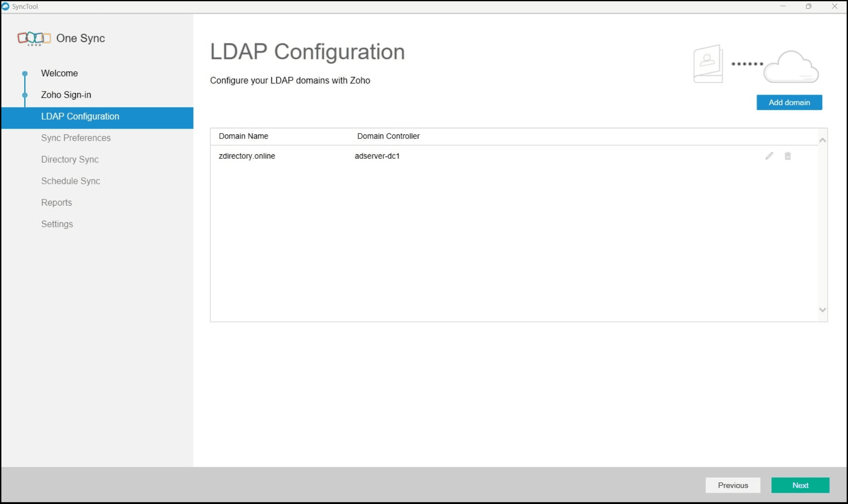
Task: Click the Zoho One Sync logo
Action: point(34,38)
